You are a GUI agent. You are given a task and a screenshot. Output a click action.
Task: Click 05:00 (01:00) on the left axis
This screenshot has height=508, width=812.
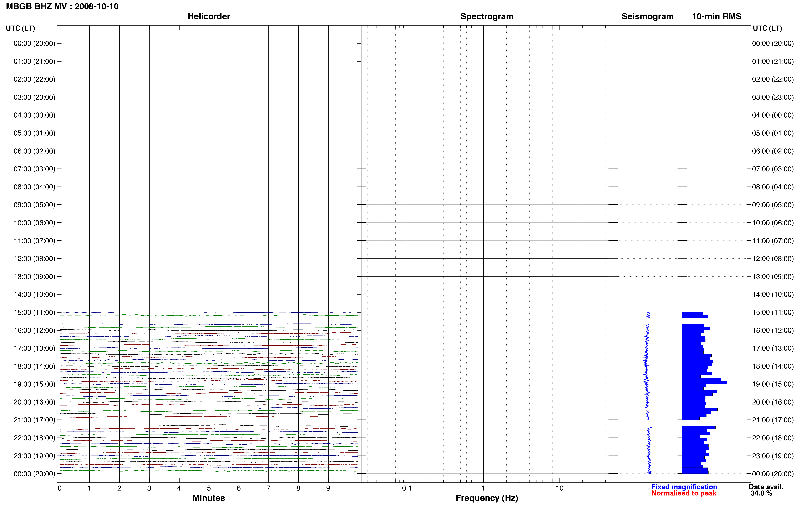[34, 133]
